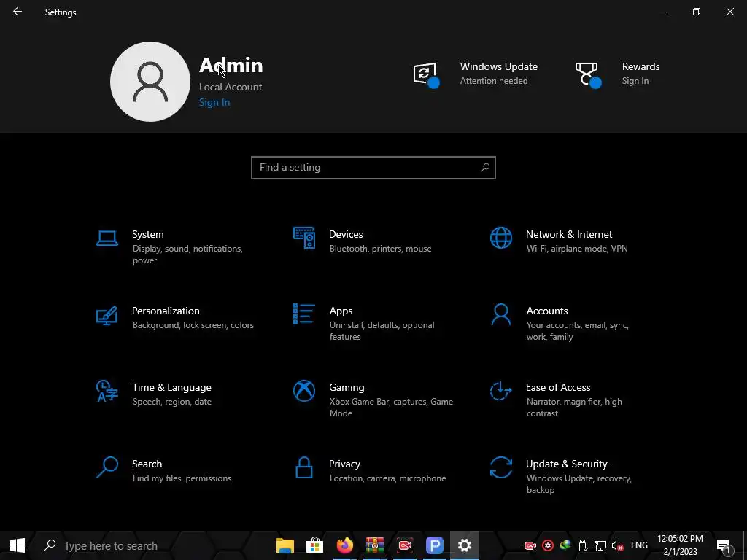The image size is (747, 560).
Task: Open the Update & Security arrows icon
Action: pyautogui.click(x=500, y=467)
